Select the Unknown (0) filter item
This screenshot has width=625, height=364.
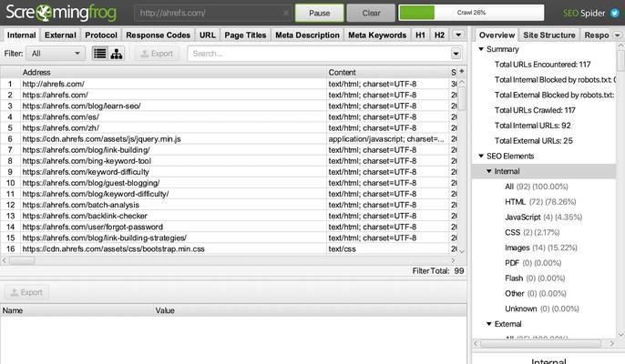(542, 308)
